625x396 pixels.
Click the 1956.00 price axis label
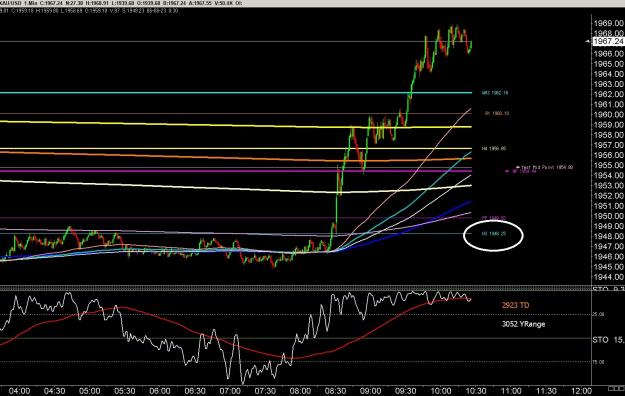click(x=609, y=155)
